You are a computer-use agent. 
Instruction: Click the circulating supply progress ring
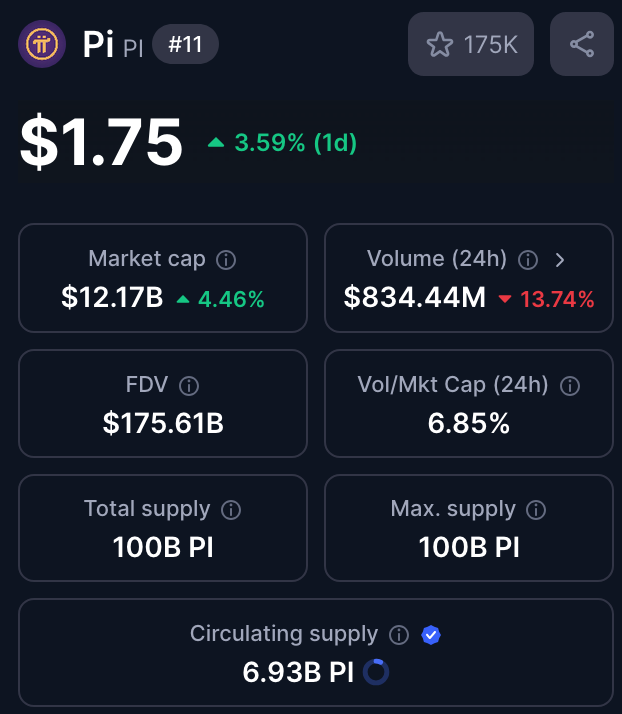(376, 672)
